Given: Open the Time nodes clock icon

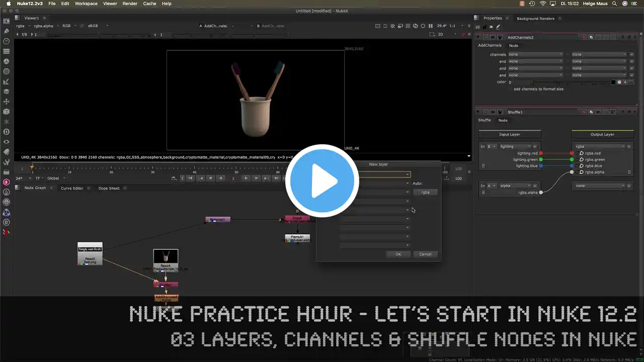Looking at the screenshot, I should point(7,41).
